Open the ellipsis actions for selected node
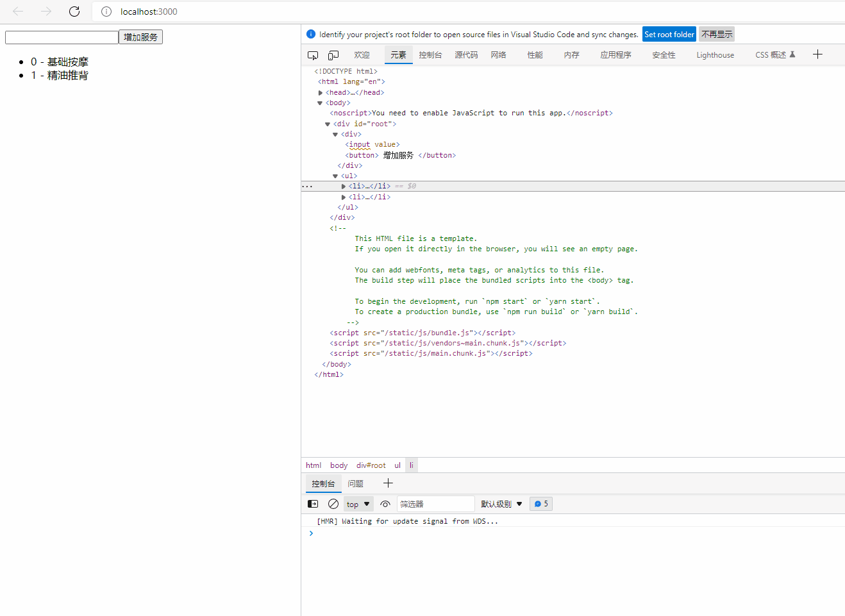Viewport: 845px width, 616px height. (x=307, y=187)
